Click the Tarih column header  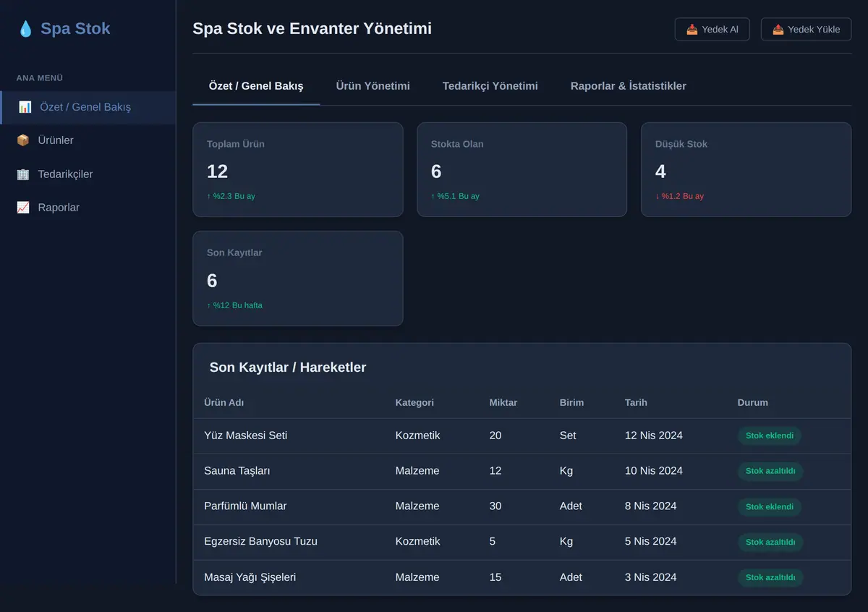pyautogui.click(x=636, y=402)
